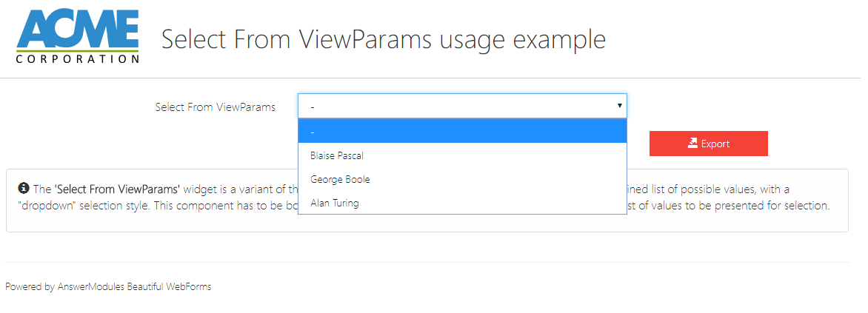Image resolution: width=868 pixels, height=313 pixels.
Task: Click the 'Powered by AnswerModules Beautiful WebForms' footer
Action: (x=108, y=286)
